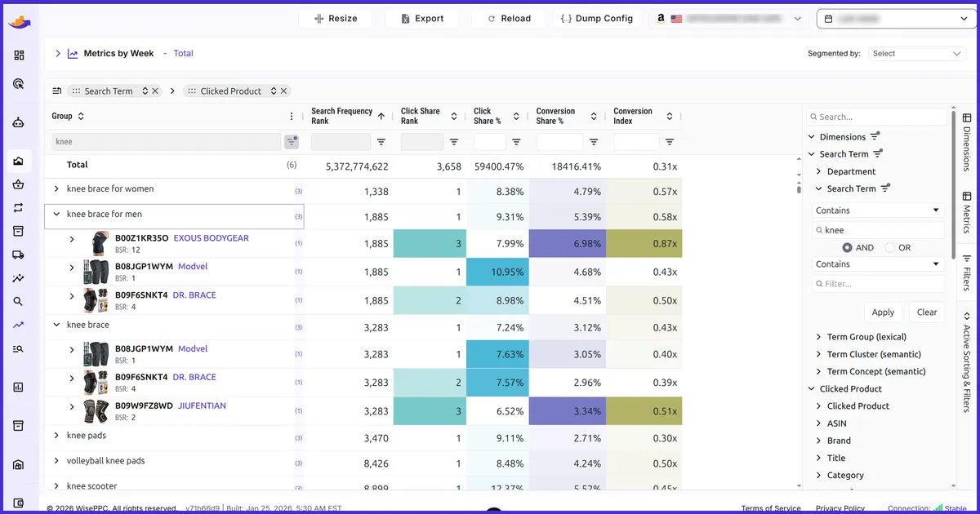Image resolution: width=980 pixels, height=514 pixels.
Task: Open the swap arrows sidebar icon
Action: (x=19, y=207)
